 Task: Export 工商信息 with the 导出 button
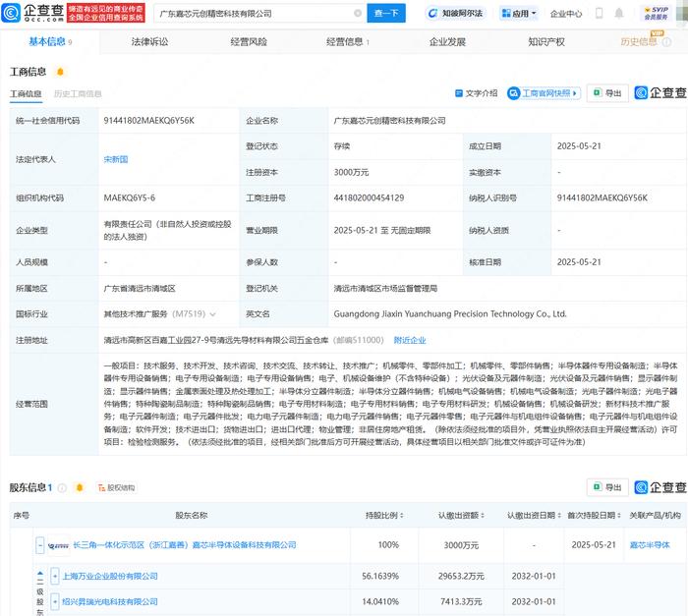coord(607,93)
